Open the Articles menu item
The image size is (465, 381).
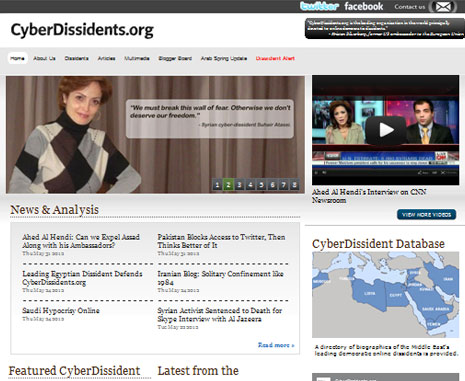106,58
